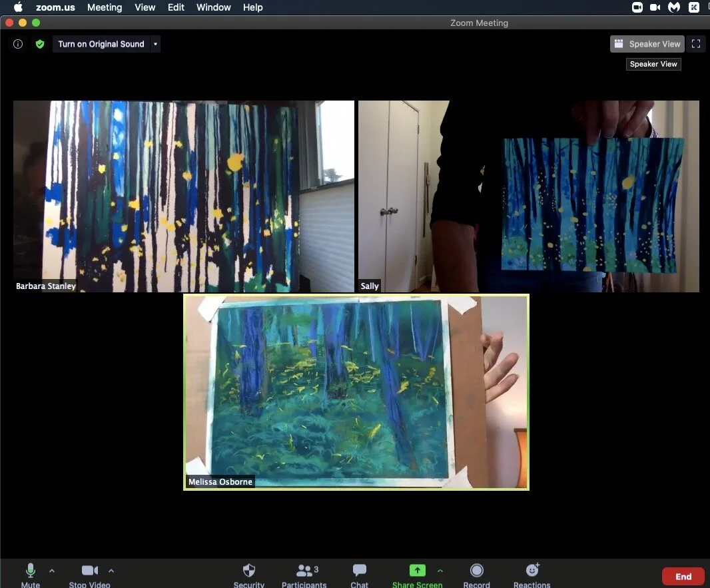Click the End button

(x=683, y=576)
